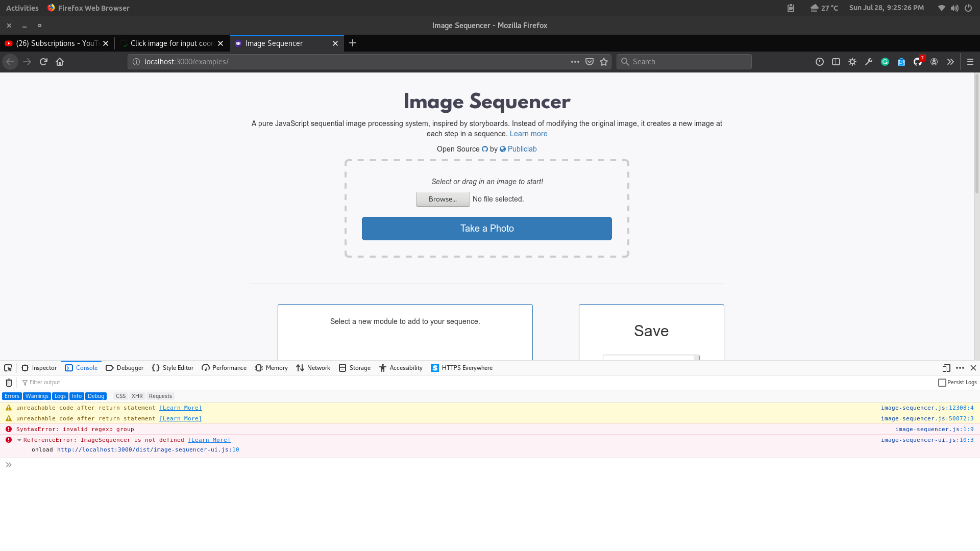This screenshot has width=980, height=551.
Task: Expand the ReferenceError message details
Action: pos(19,440)
